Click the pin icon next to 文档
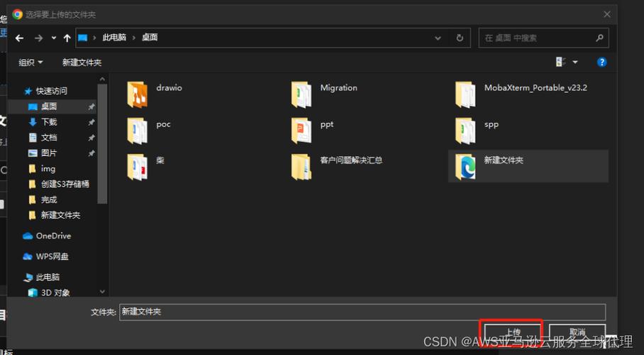644x355 pixels. tap(91, 138)
